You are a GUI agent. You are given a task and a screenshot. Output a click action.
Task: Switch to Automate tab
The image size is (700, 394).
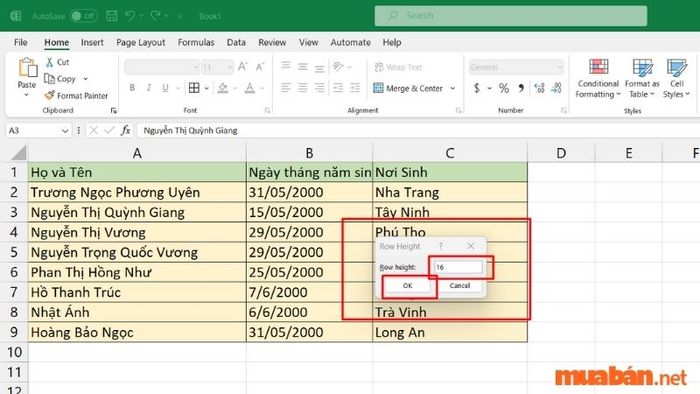pyautogui.click(x=350, y=42)
